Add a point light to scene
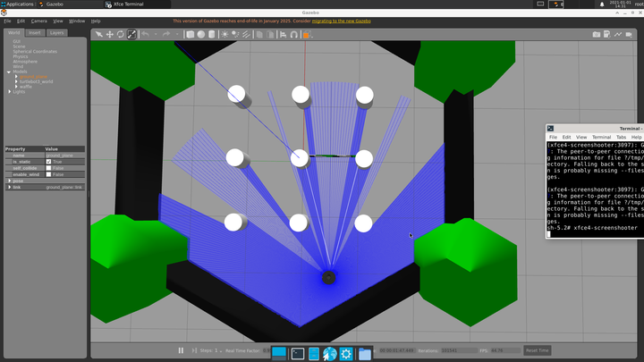Image resolution: width=644 pixels, height=362 pixels. click(x=225, y=35)
